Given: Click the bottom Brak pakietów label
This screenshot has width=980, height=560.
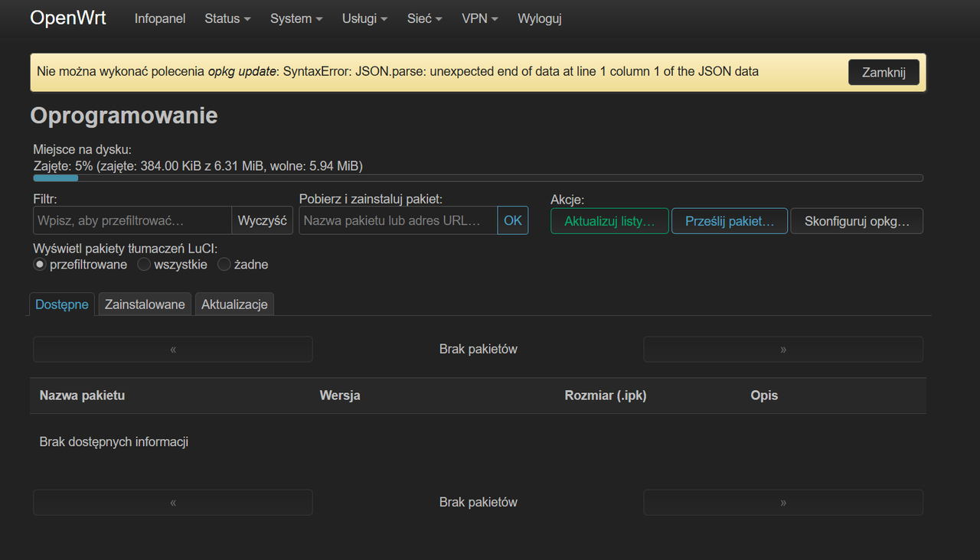Looking at the screenshot, I should [479, 503].
